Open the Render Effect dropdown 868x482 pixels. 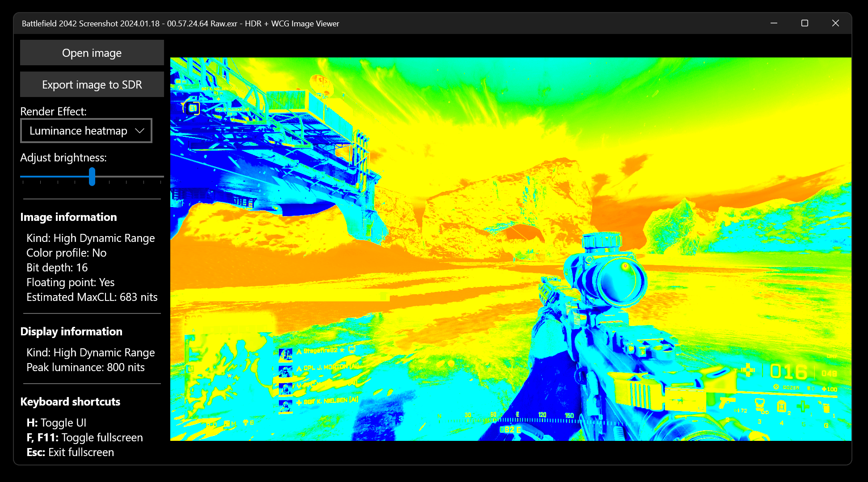coord(86,131)
